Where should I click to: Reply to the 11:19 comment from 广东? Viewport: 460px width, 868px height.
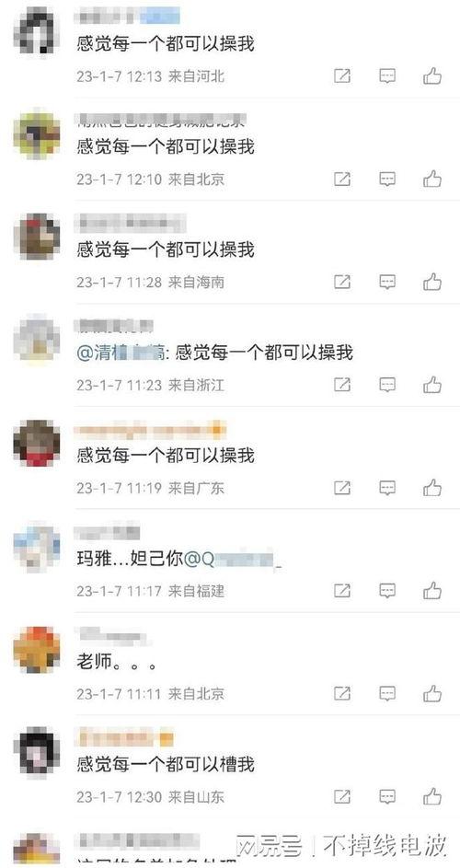(x=387, y=488)
